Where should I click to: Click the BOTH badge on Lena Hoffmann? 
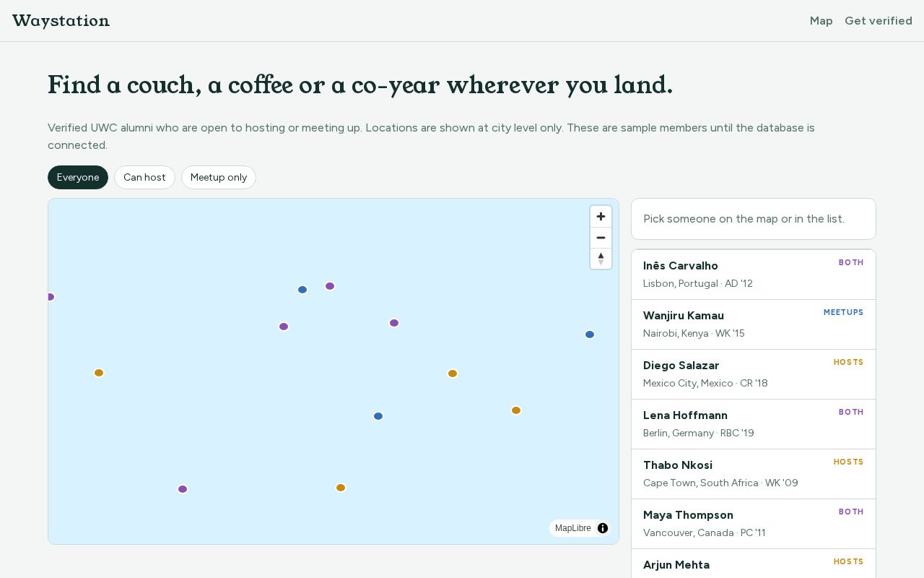point(851,413)
